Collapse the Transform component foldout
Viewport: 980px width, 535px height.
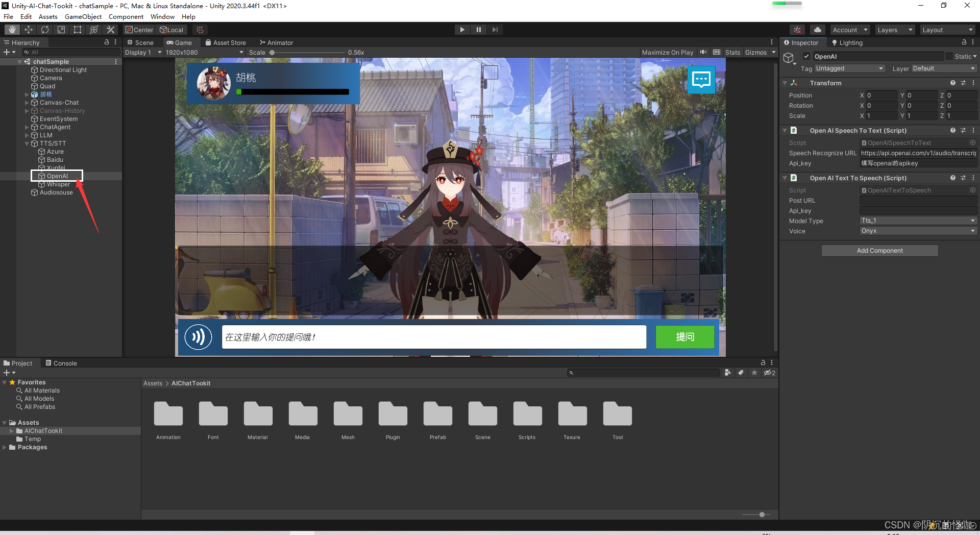pyautogui.click(x=785, y=83)
